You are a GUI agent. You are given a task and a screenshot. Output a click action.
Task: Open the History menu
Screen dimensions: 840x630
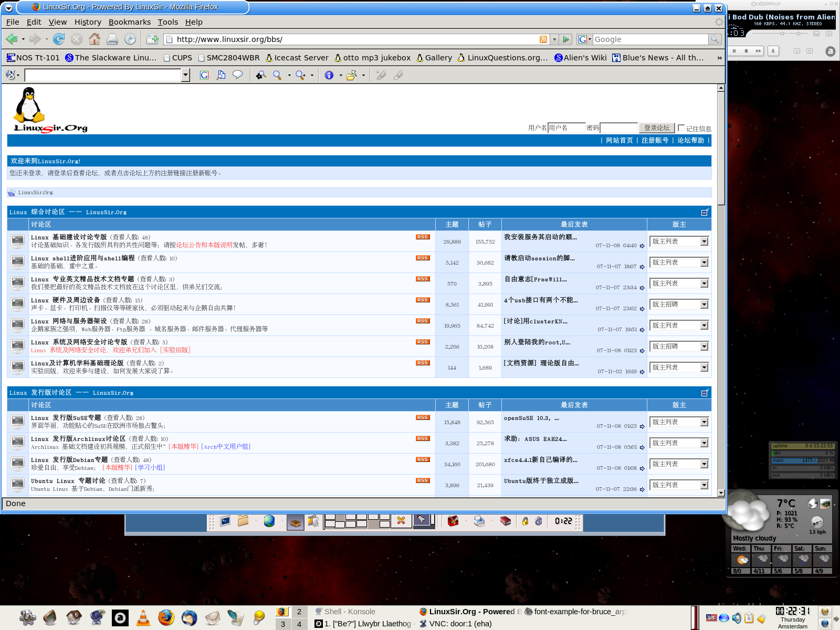click(x=88, y=22)
